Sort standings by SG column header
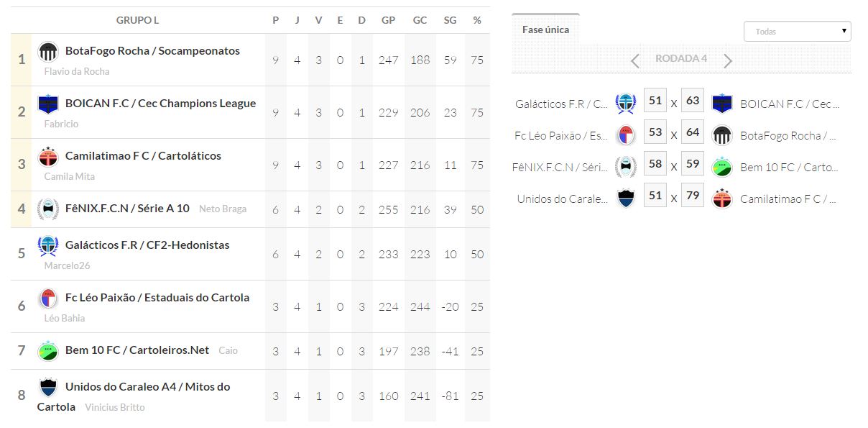The height and width of the screenshot is (428, 868). (x=450, y=20)
